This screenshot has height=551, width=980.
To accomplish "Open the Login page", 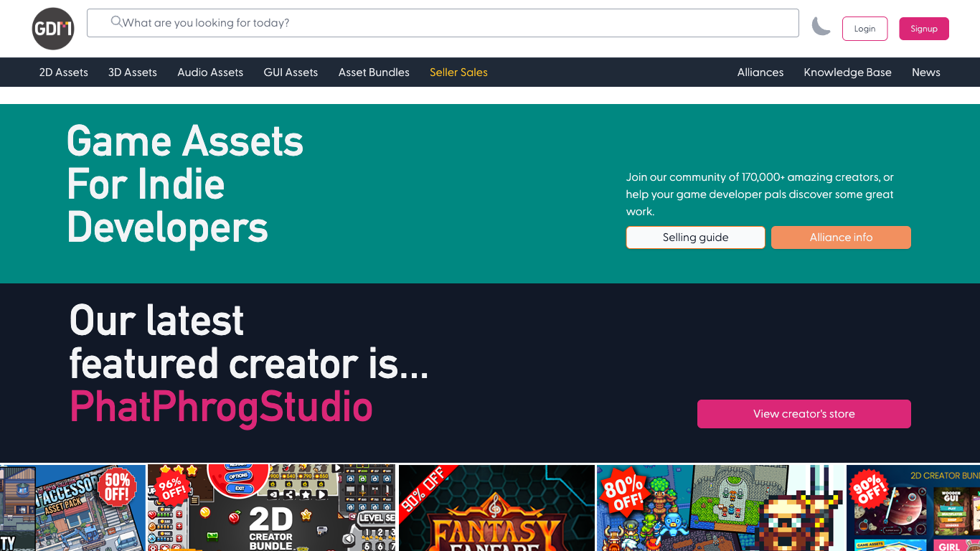I will tap(864, 29).
